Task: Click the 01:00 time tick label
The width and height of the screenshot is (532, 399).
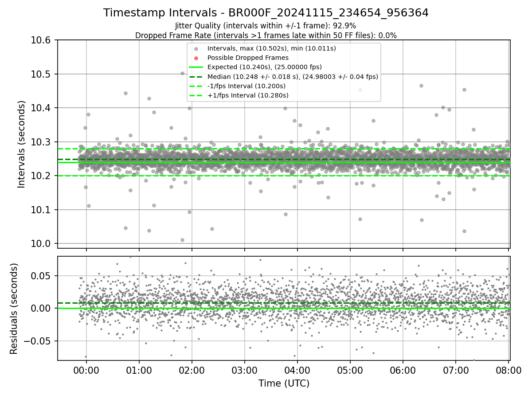Action: click(139, 370)
